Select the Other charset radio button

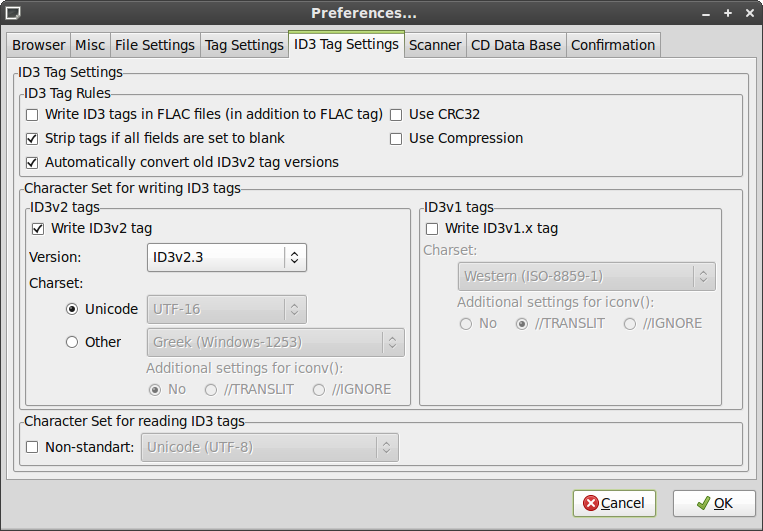[72, 342]
